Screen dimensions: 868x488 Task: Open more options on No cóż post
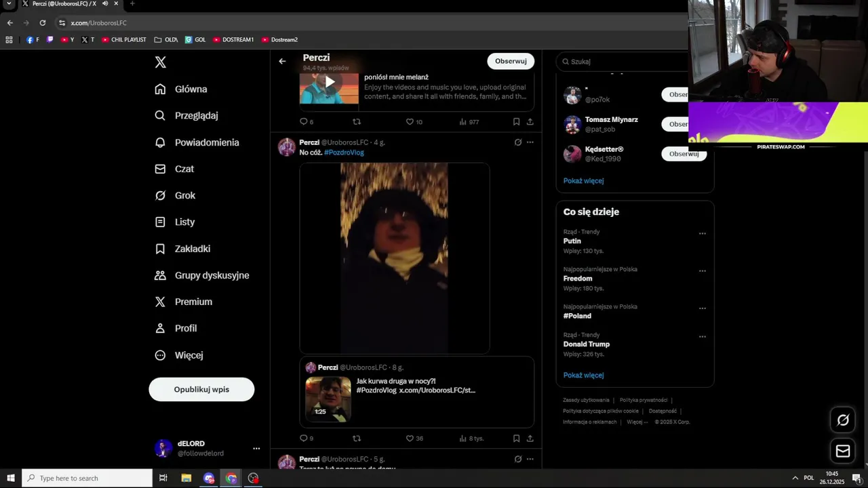[530, 142]
